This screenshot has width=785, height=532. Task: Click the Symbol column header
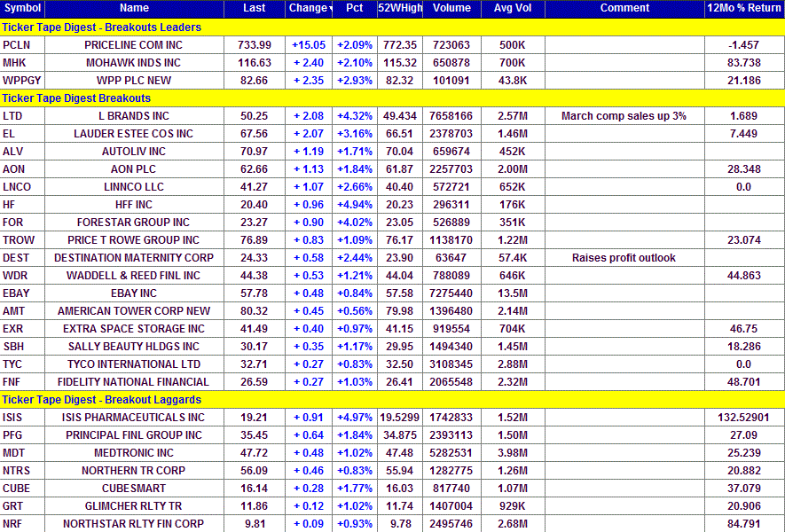coord(22,8)
